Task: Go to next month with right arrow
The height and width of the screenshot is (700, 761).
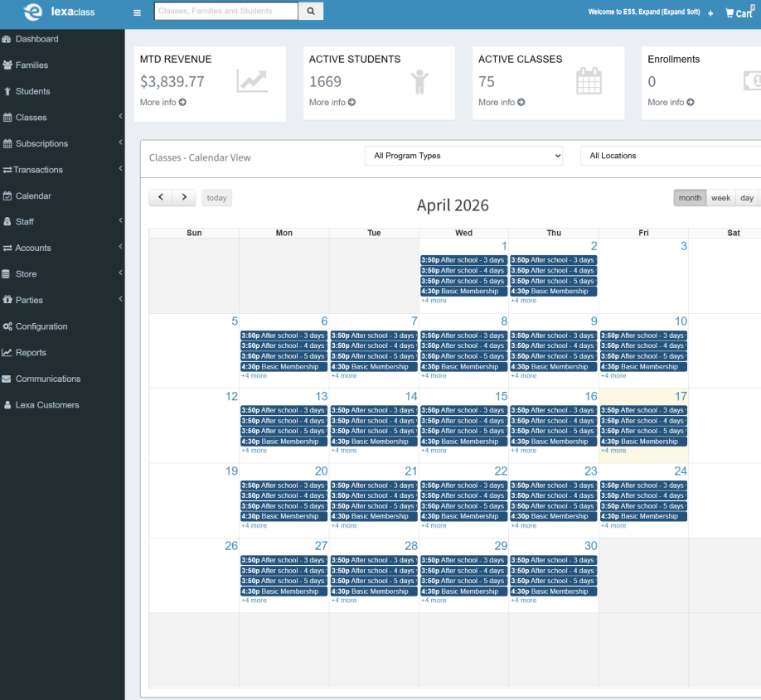Action: (x=184, y=197)
